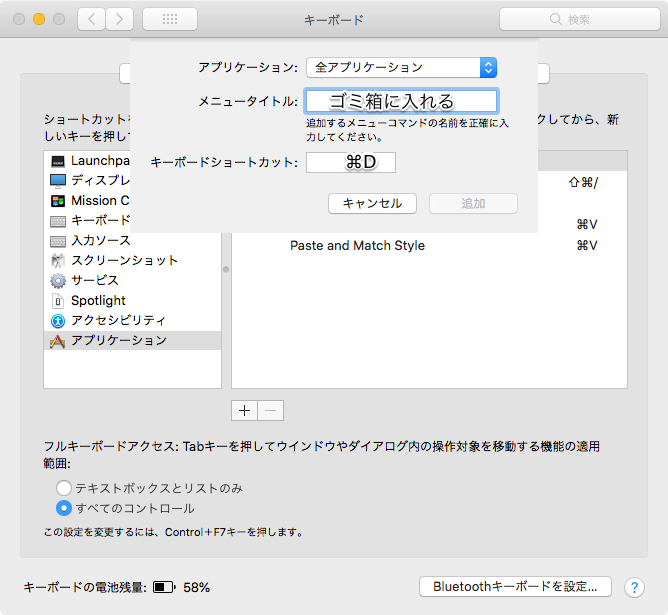
Task: Click the キーボード keyboard icon in the list
Action: 58,221
